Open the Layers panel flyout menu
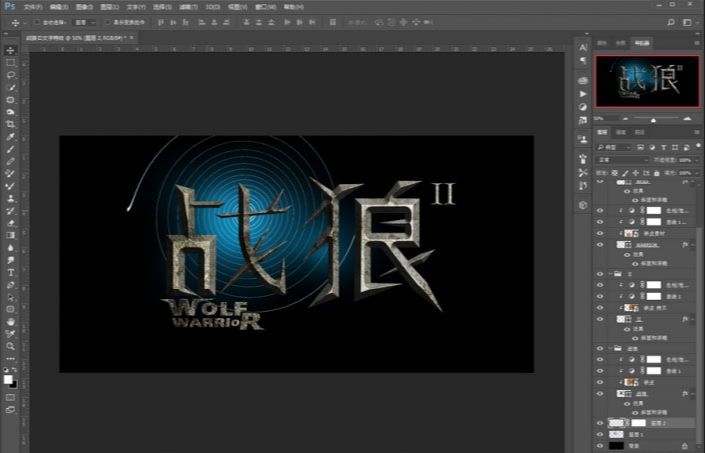 click(697, 132)
